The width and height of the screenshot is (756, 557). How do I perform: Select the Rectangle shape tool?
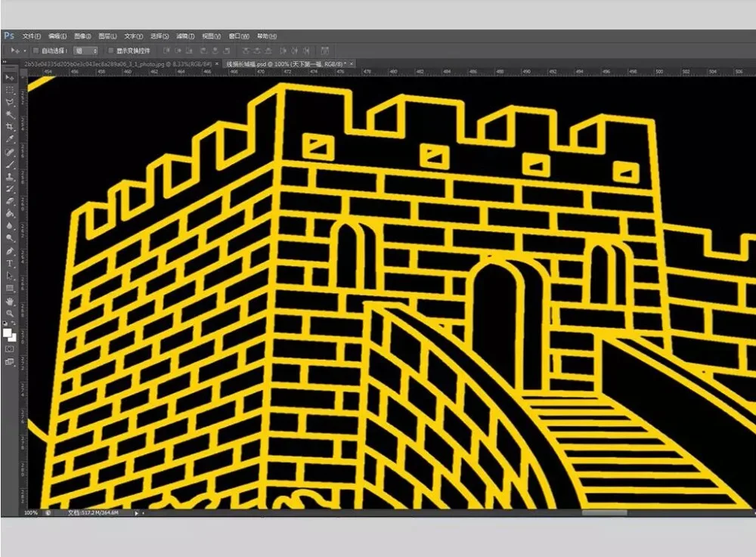coord(10,288)
